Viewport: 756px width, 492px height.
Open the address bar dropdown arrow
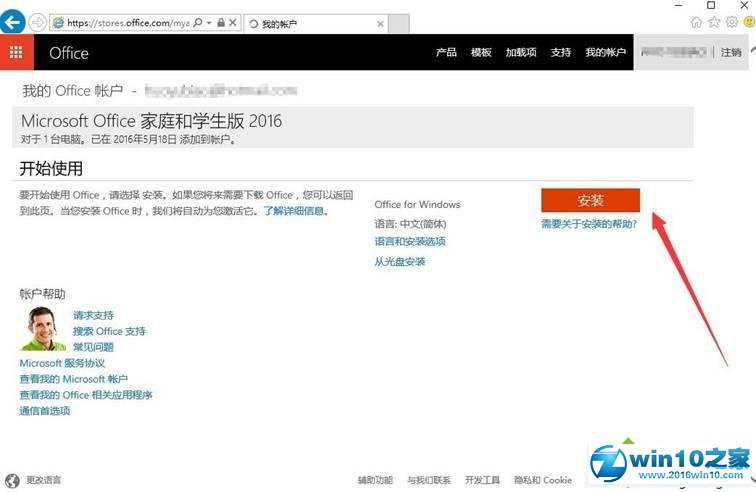coord(209,23)
